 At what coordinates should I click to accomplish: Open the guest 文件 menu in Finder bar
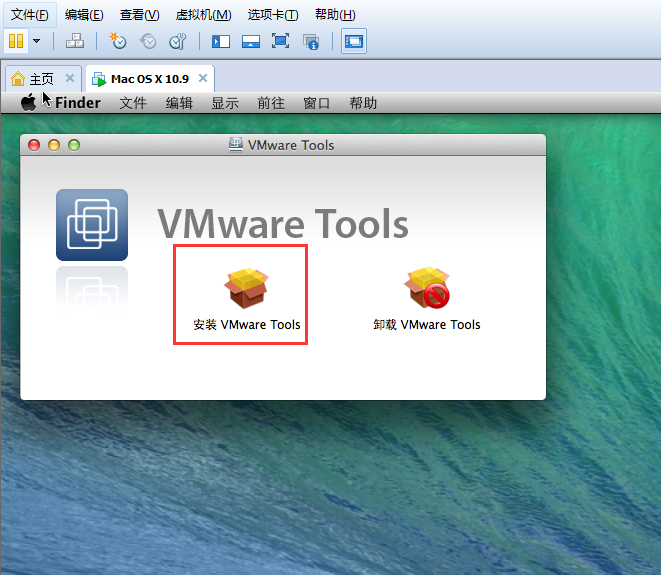[x=133, y=103]
